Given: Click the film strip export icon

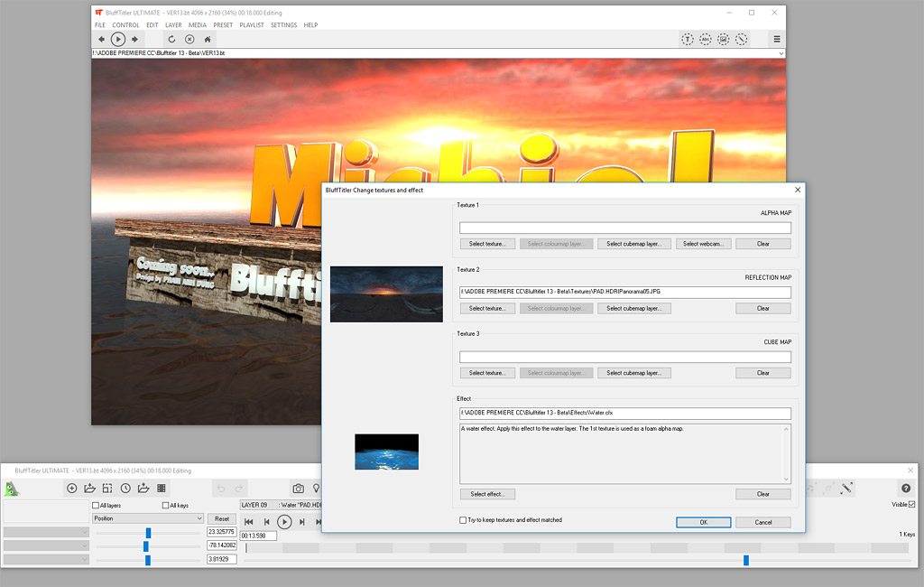Looking at the screenshot, I should 162,488.
